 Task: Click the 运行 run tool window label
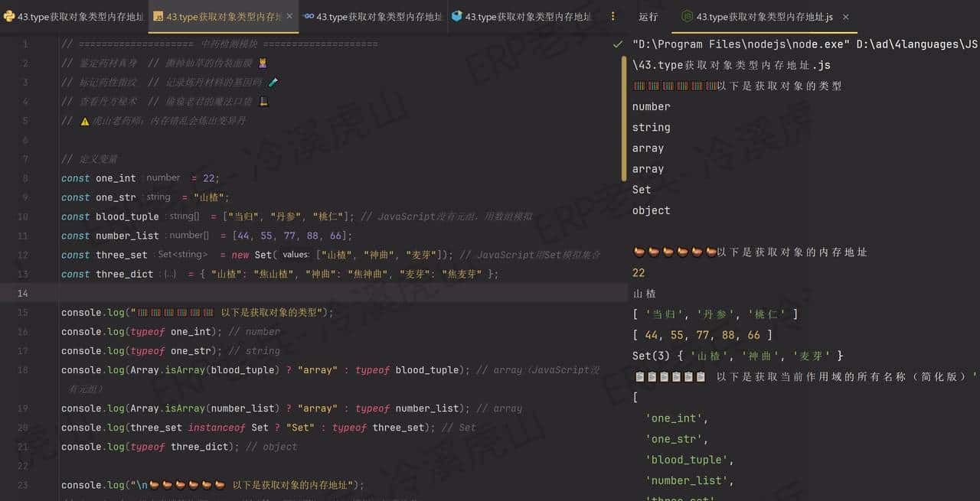[x=648, y=16]
